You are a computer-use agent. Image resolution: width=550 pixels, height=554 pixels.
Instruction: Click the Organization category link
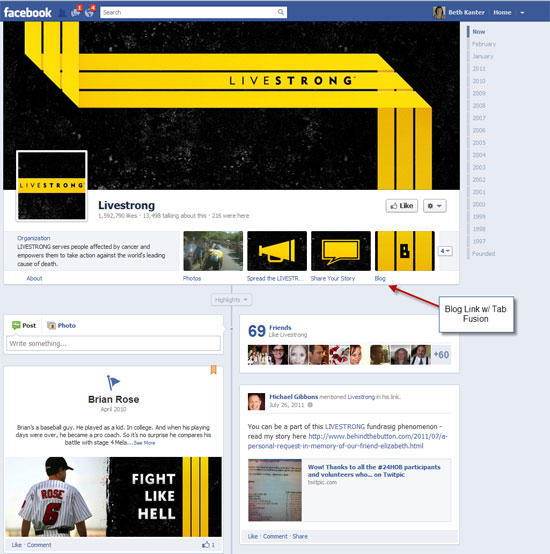tap(34, 238)
